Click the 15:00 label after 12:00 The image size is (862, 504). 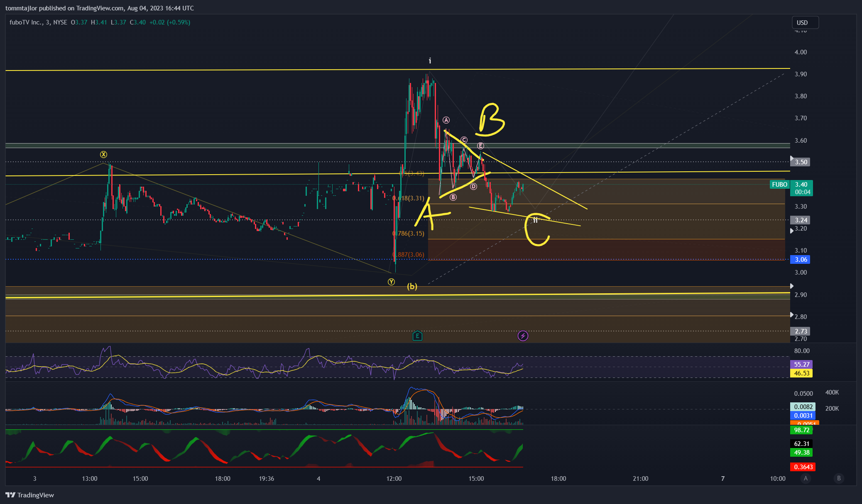[x=476, y=478]
